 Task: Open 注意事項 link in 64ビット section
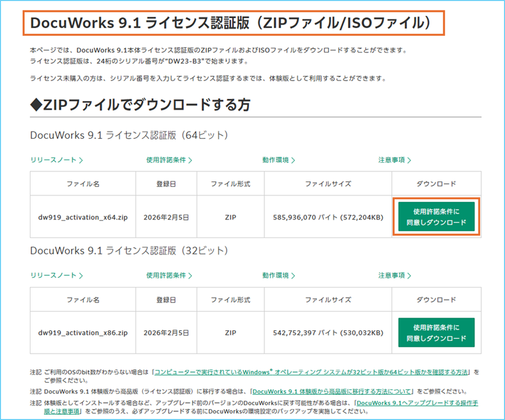click(395, 160)
